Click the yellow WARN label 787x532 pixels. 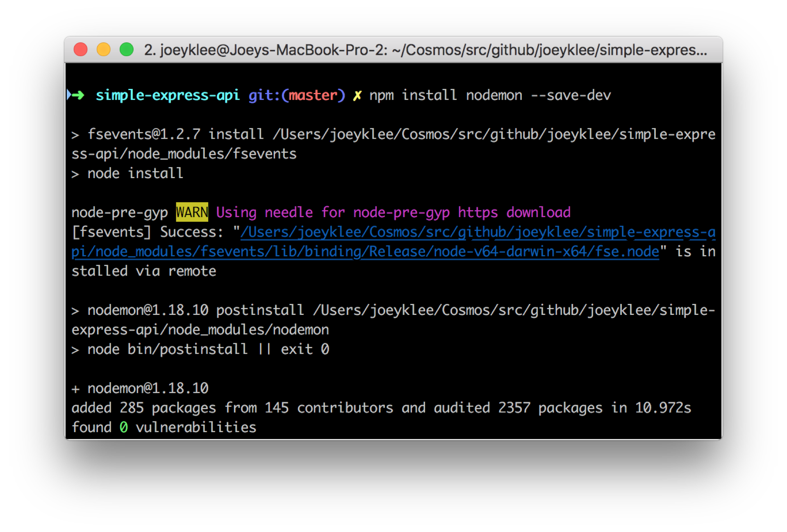(192, 212)
